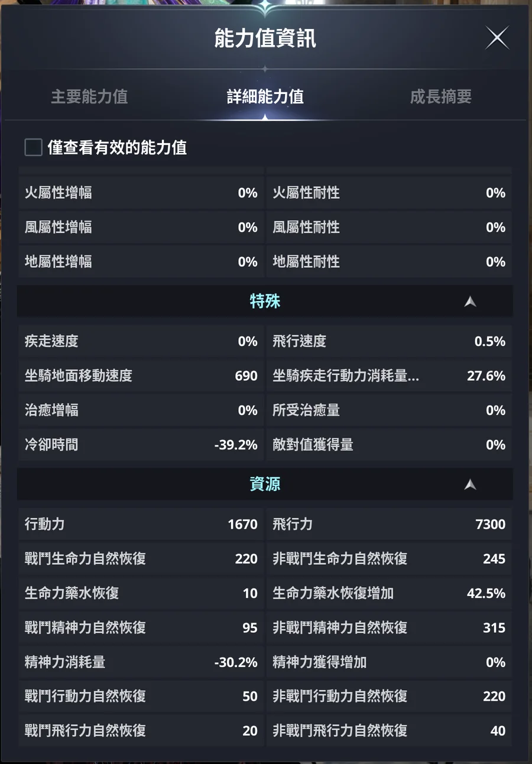Viewport: 532px width, 764px height.
Task: Select the 精神力消耗量 stat row
Action: (x=141, y=662)
